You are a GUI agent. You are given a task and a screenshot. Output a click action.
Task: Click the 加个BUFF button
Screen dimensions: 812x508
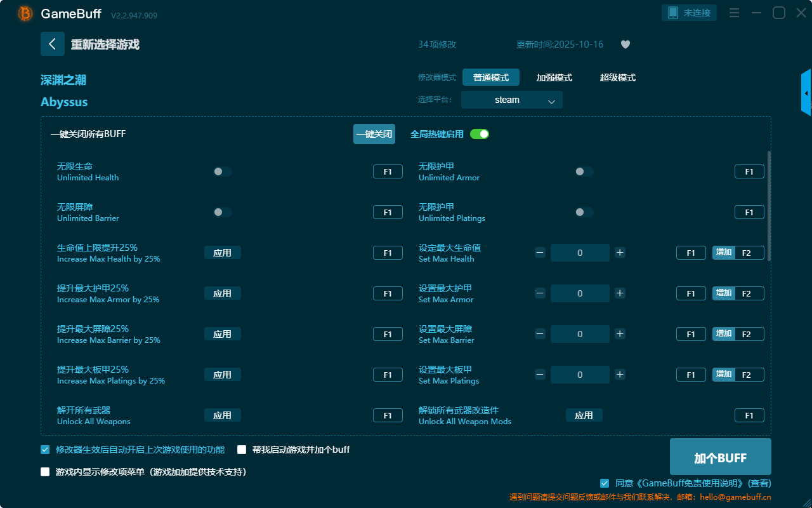click(x=720, y=457)
